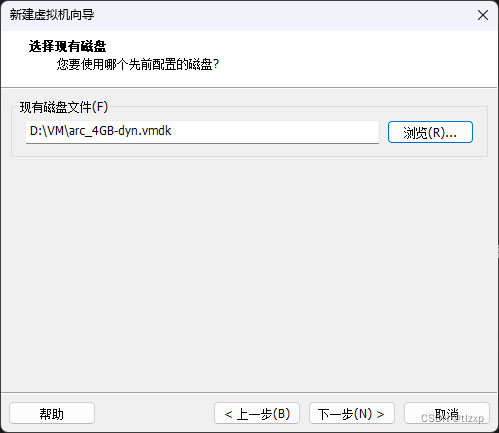Viewport: 499px width, 433px height.
Task: Go to next step with 下一步(N)
Action: [x=352, y=413]
